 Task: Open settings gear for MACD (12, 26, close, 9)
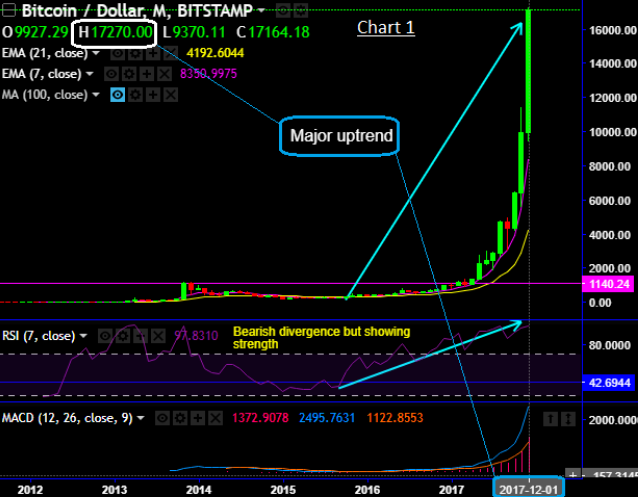pyautogui.click(x=180, y=418)
